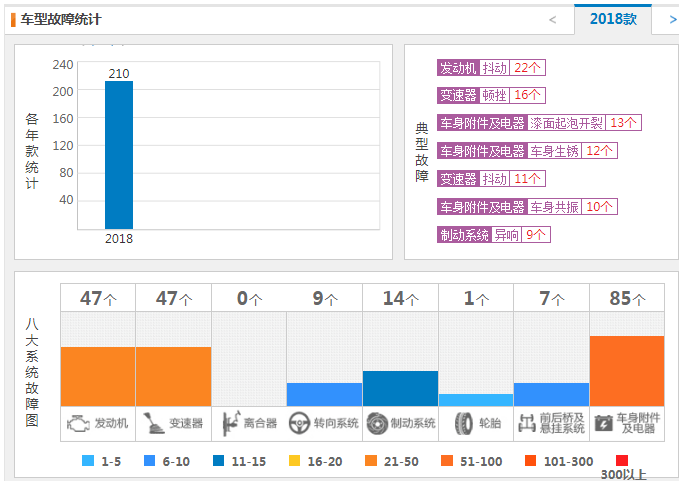The width and height of the screenshot is (679, 481).
Task: Click the 9个 count header above 转向系统
Action: [325, 298]
